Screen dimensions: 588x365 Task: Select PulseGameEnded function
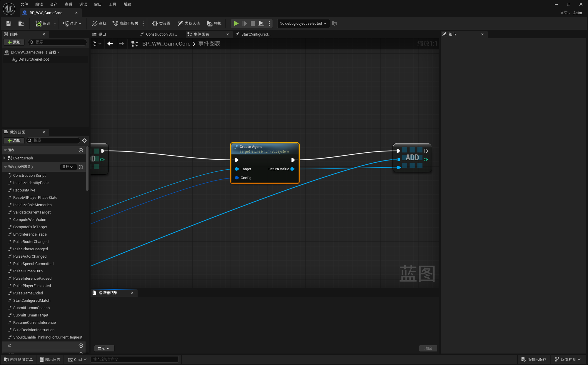[28, 293]
